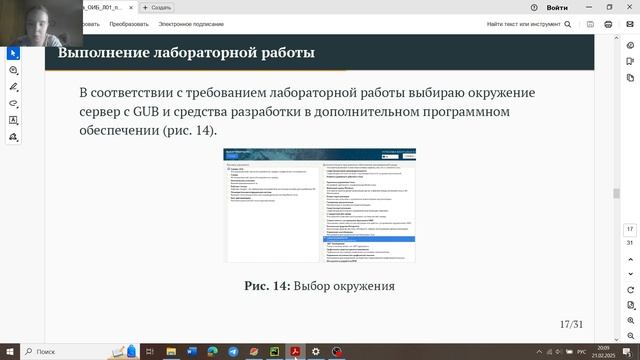Open File Explorer from the taskbar
Viewport: 640px width, 360px height.
(x=171, y=351)
